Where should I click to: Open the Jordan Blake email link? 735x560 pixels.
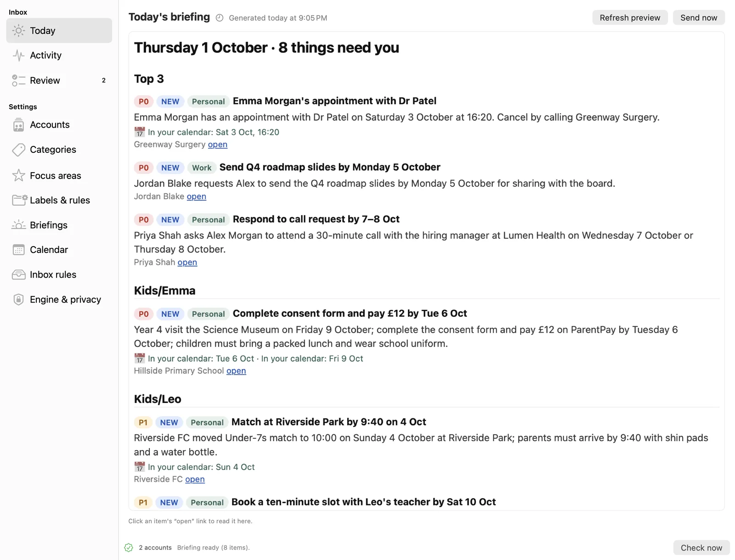[x=197, y=196]
